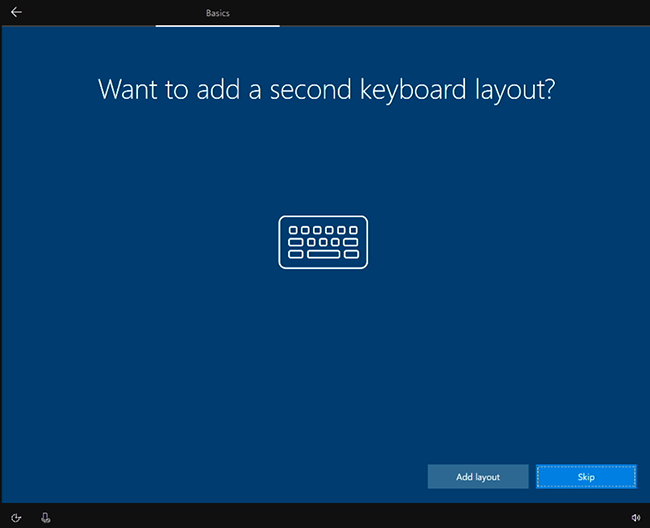
Task: Go back using the arrow icon
Action: (16, 12)
